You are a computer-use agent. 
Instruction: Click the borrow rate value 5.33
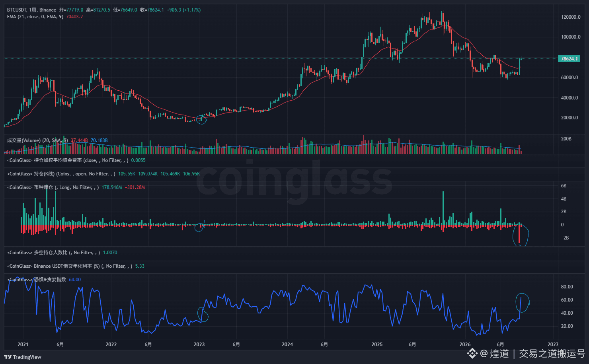click(140, 266)
